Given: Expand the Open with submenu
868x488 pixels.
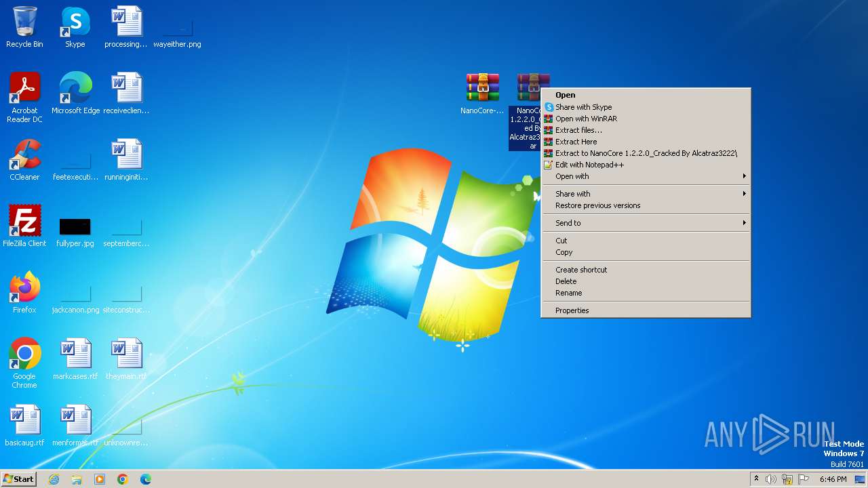Looking at the screenshot, I should [x=646, y=176].
